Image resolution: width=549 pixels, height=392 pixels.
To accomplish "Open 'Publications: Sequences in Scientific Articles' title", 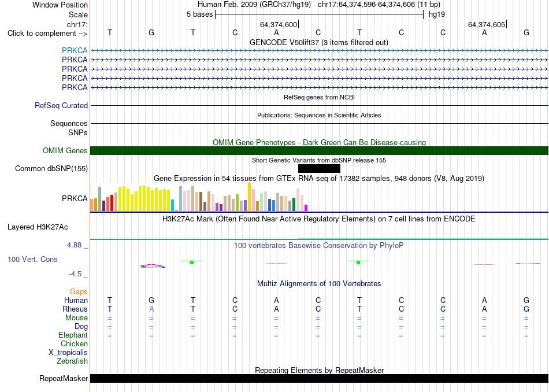I will 319,115.
